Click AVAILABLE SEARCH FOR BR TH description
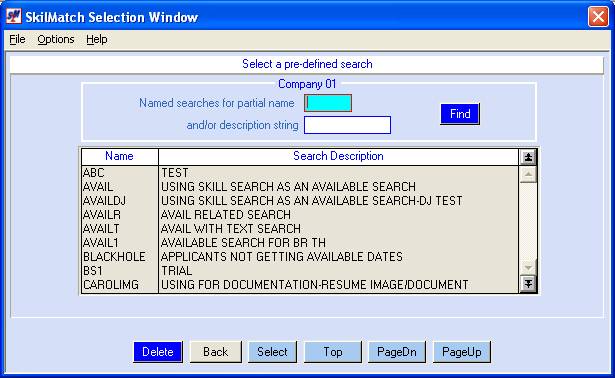 pos(243,243)
